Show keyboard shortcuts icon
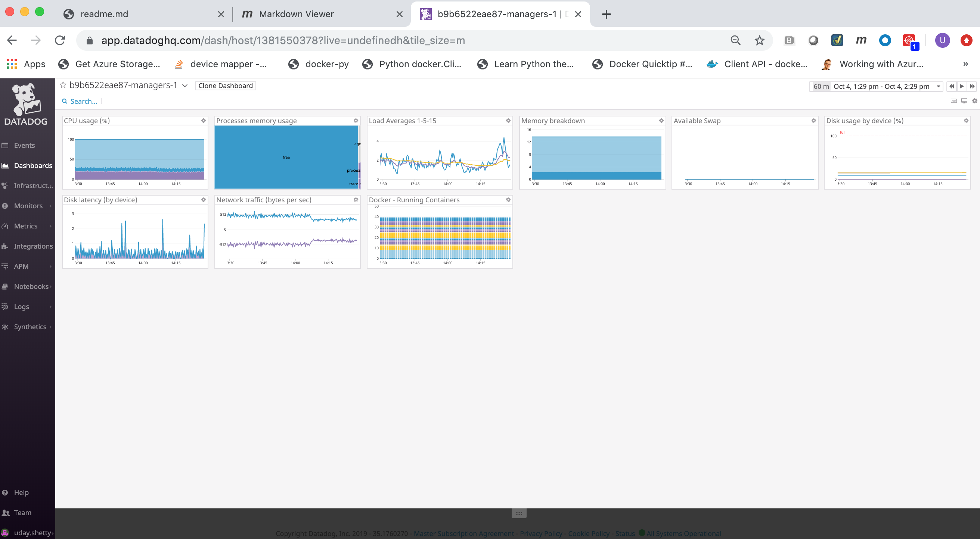Viewport: 980px width, 539px height. coord(953,101)
